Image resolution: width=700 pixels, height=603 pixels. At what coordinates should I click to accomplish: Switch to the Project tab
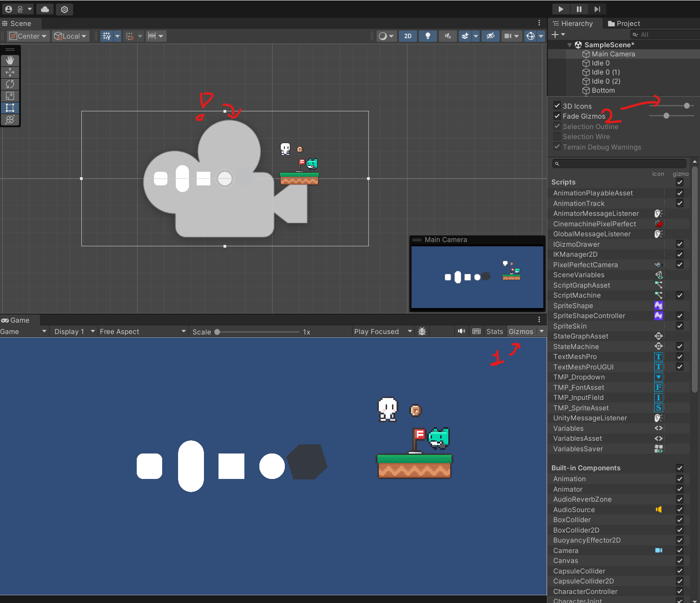pyautogui.click(x=624, y=23)
